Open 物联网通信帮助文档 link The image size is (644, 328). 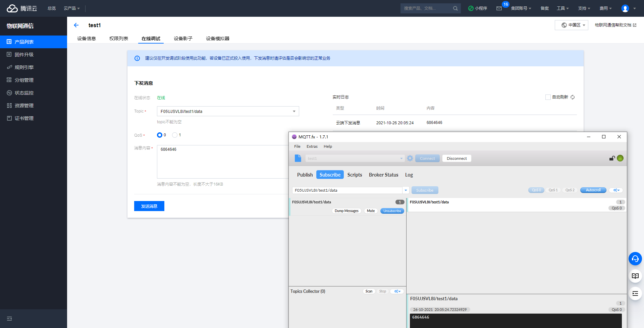coord(615,25)
